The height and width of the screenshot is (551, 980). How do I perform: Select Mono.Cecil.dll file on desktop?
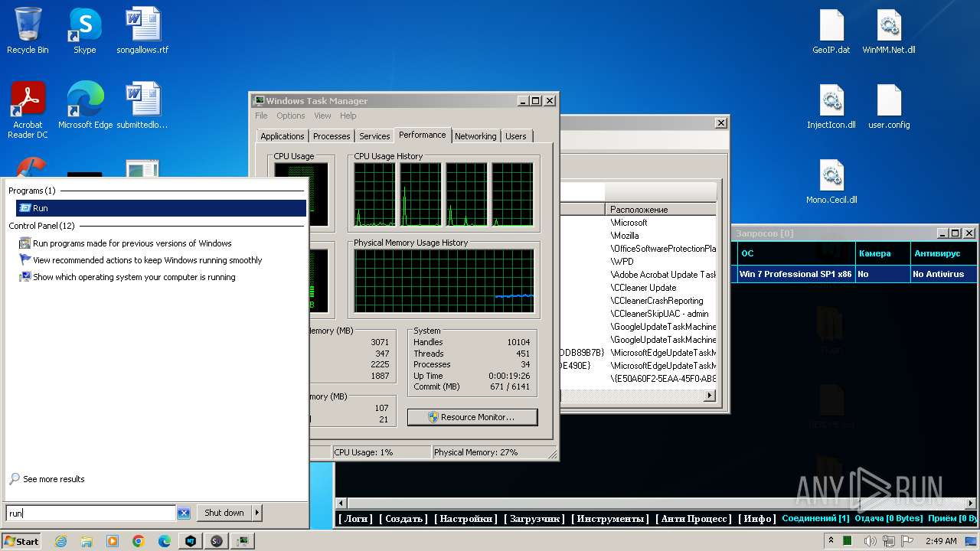point(831,181)
